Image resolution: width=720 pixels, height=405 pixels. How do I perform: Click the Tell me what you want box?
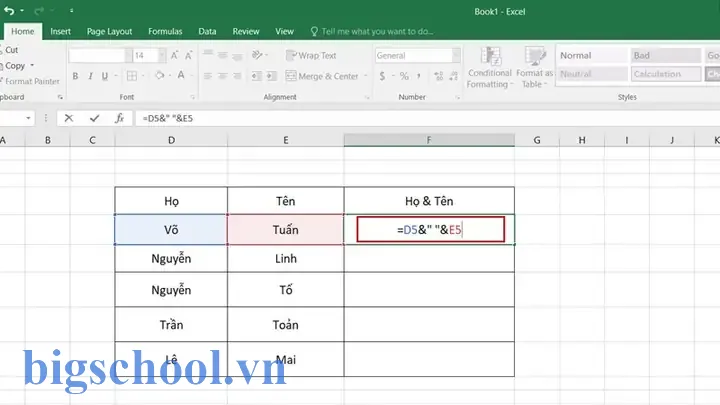(x=372, y=31)
